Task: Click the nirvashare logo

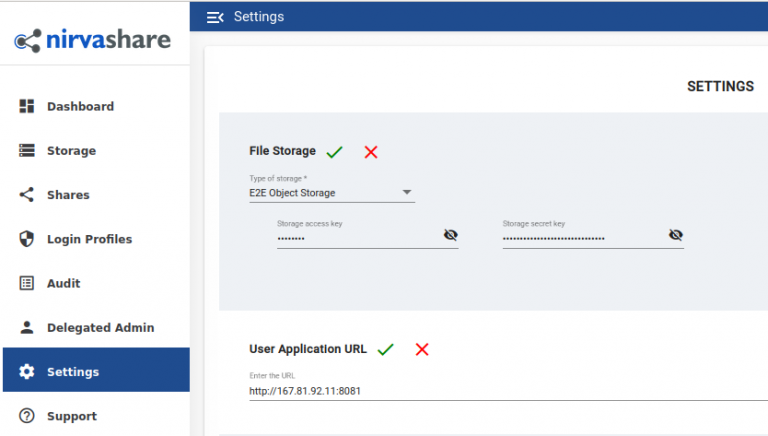Action: point(93,40)
